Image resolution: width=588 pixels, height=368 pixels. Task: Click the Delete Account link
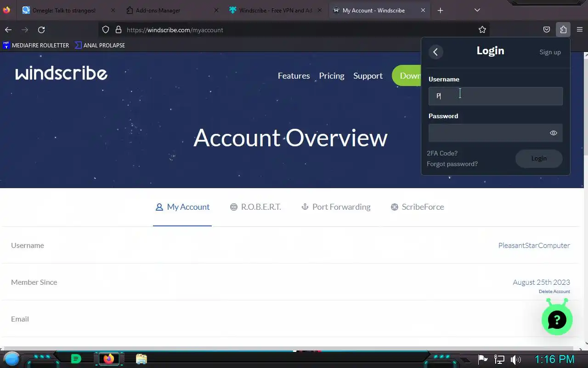[554, 292]
